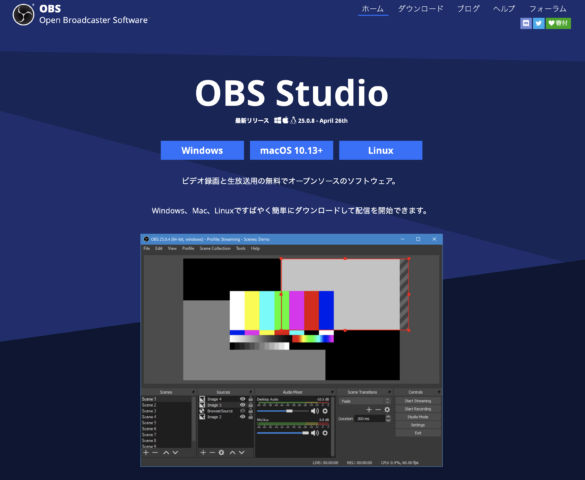
Task: Open transition properties gear icon
Action: tap(387, 410)
